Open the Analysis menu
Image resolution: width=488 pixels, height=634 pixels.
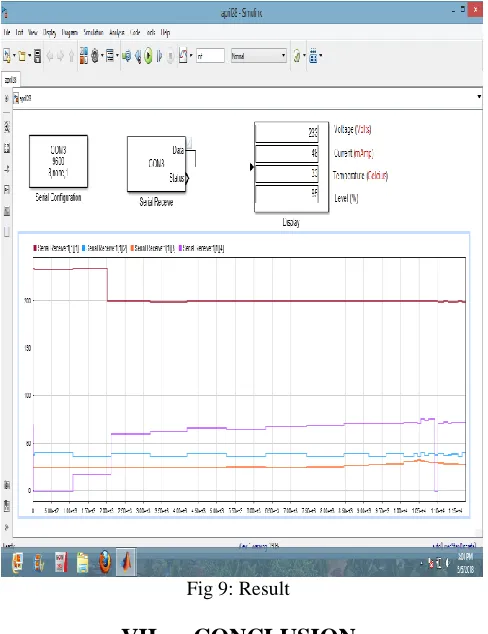click(x=116, y=33)
